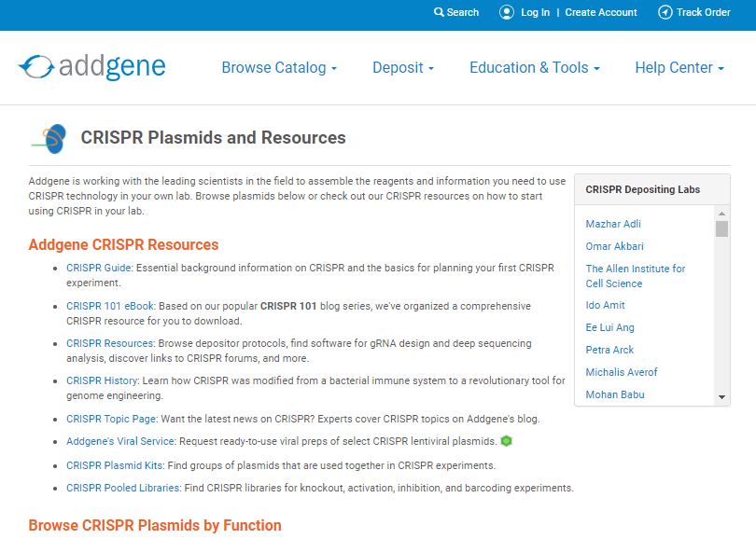Click the CRISPR page header icon
This screenshot has width=756, height=539.
coord(50,138)
